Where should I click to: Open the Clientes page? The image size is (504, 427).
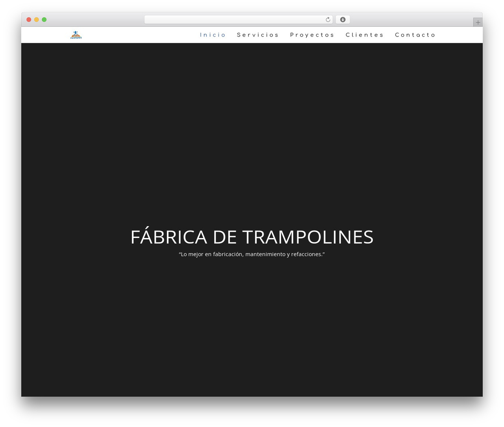365,35
